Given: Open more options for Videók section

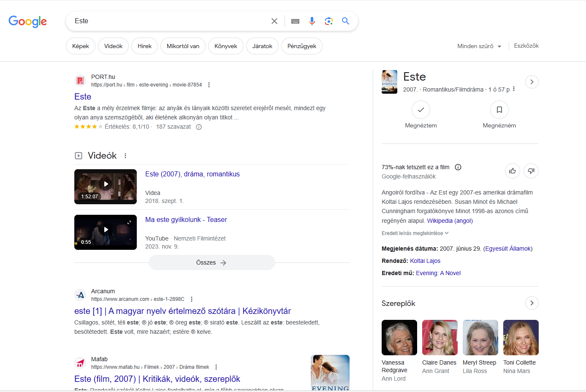Looking at the screenshot, I should coord(125,156).
